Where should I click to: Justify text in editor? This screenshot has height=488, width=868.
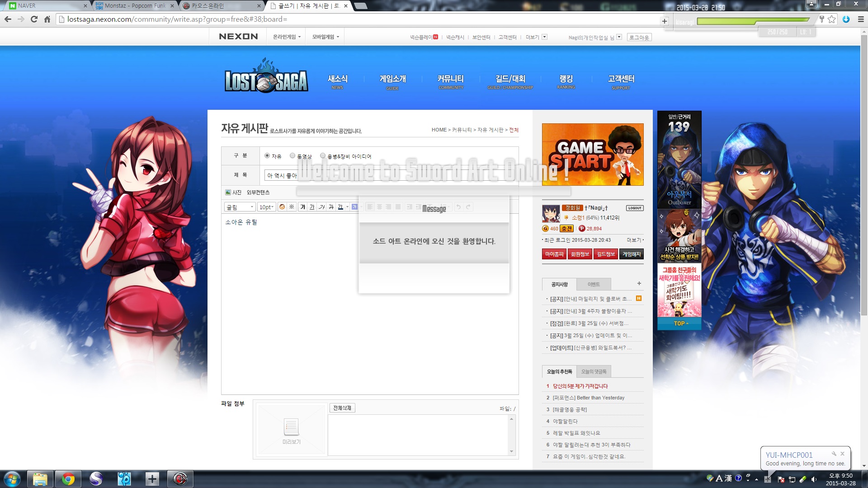pos(398,207)
